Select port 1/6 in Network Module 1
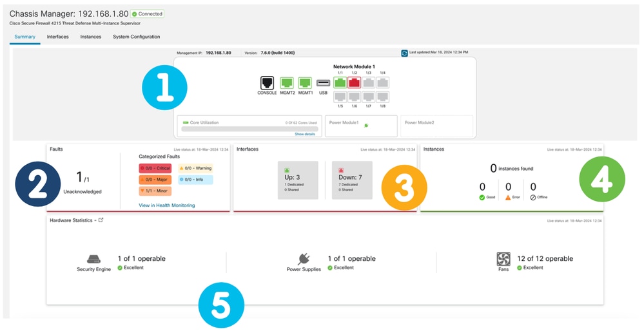Viewport: 644px width, 331px height. point(355,97)
